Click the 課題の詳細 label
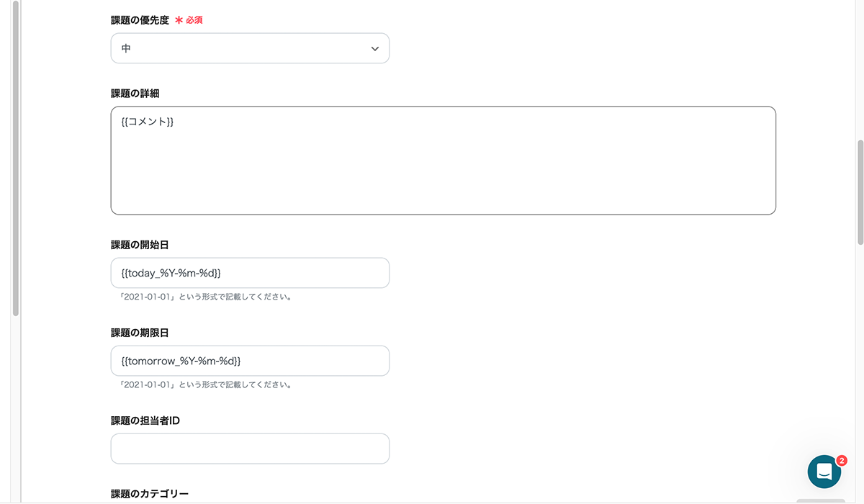The image size is (864, 504). [135, 94]
